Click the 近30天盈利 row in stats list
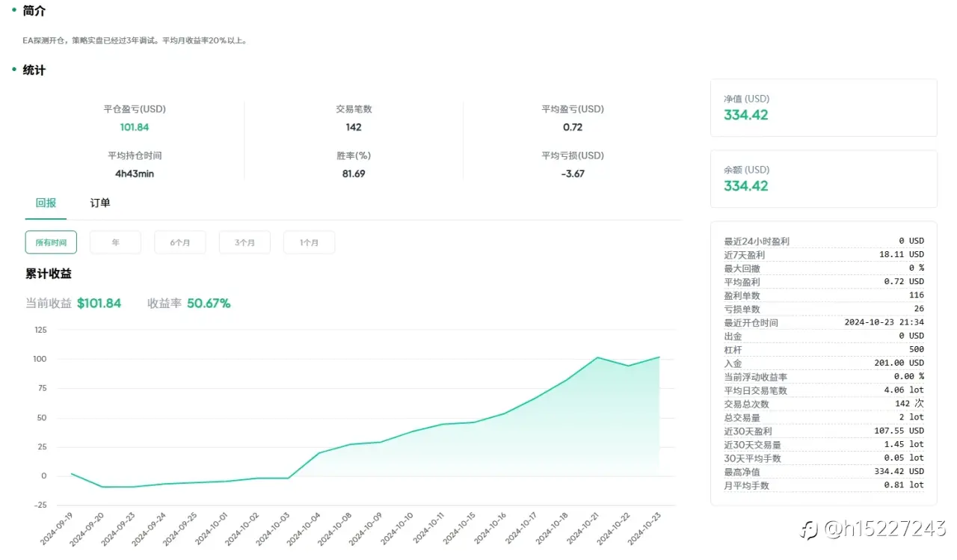 [824, 431]
